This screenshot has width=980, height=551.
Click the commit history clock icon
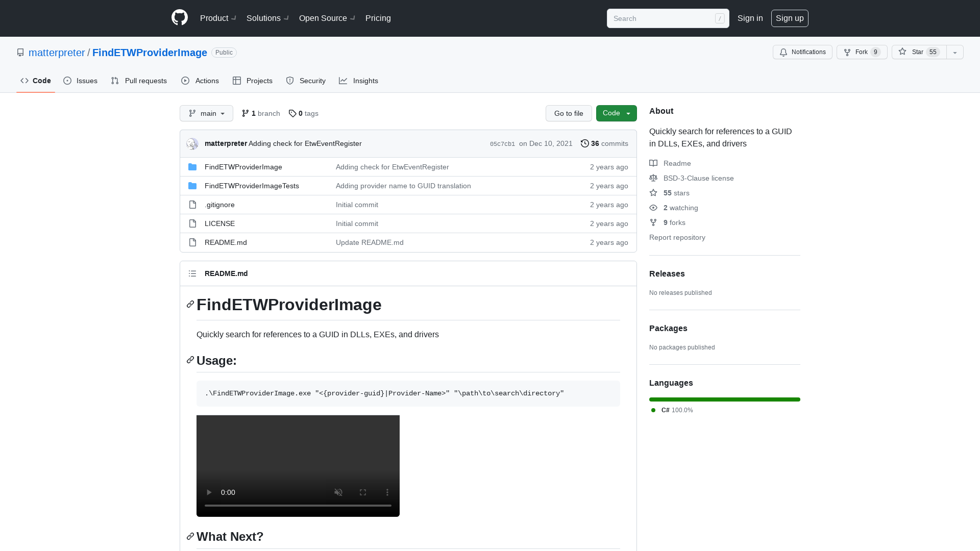tap(585, 143)
